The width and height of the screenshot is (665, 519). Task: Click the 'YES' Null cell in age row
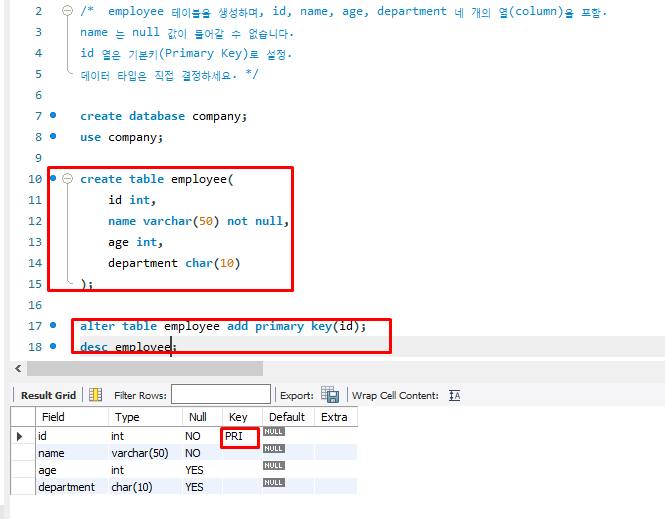click(x=202, y=470)
